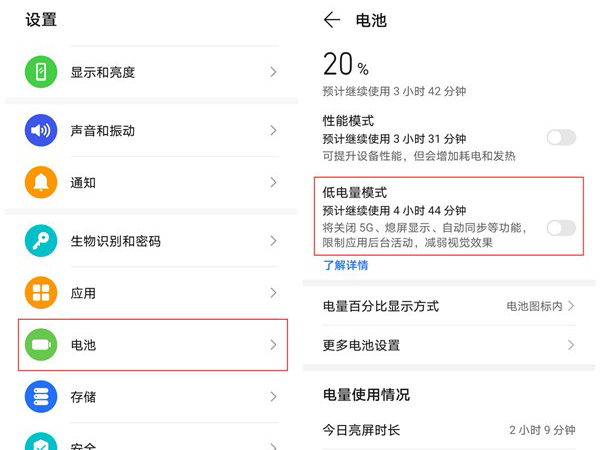Viewport: 600px width, 450px height.
Task: Tap the green Battery icon
Action: (41, 345)
